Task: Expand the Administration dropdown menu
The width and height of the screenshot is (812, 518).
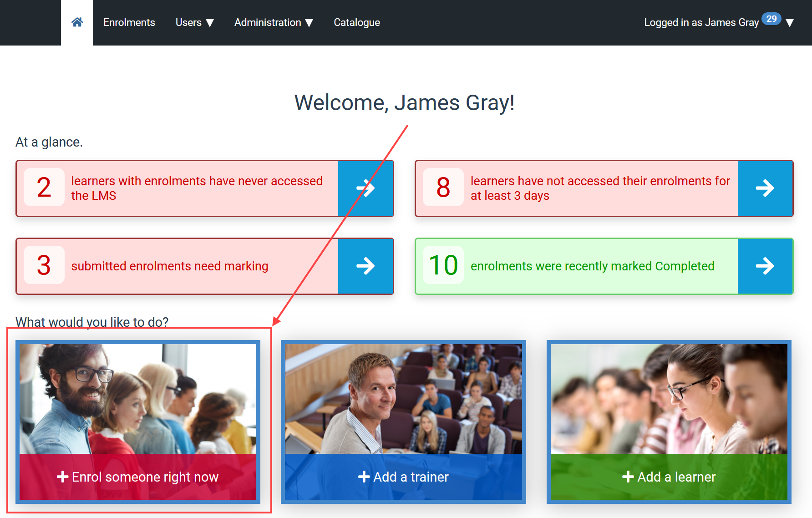Action: tap(274, 22)
